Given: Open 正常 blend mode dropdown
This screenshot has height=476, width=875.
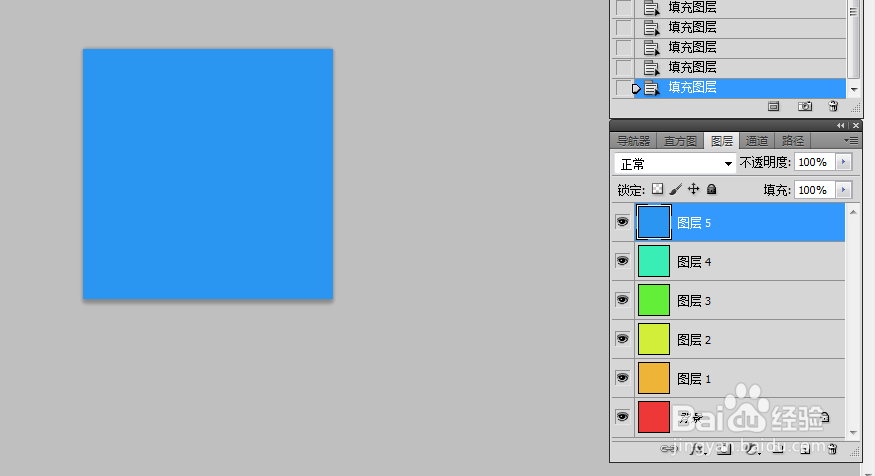Looking at the screenshot, I should (x=675, y=164).
